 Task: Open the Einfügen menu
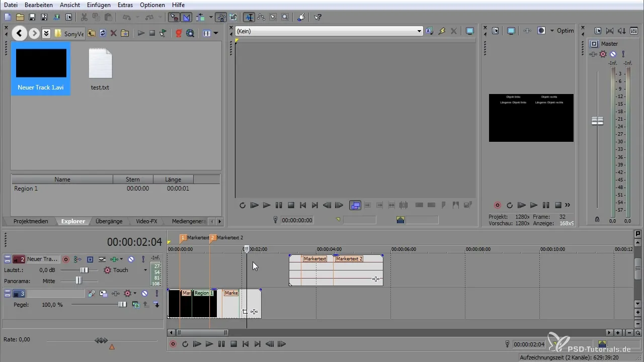99,5
